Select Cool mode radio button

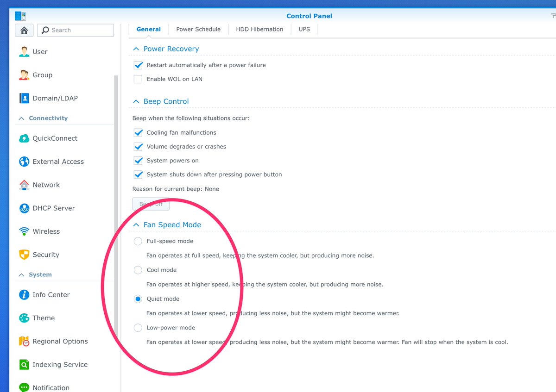coord(138,270)
